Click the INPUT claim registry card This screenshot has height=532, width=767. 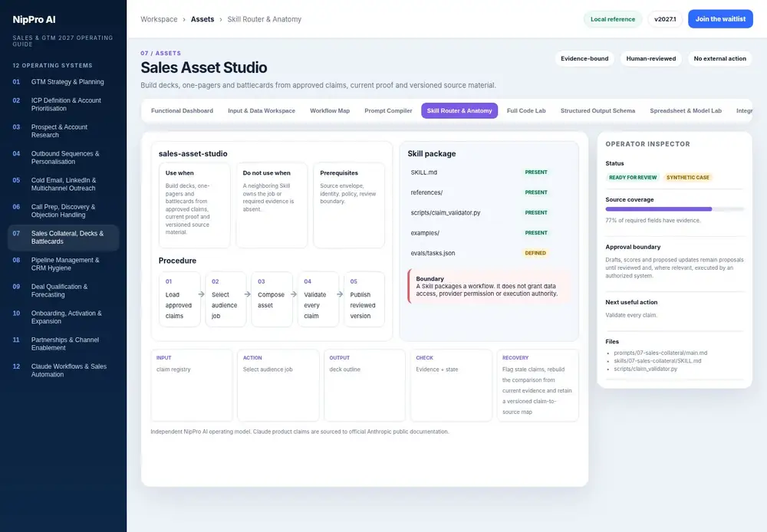(192, 386)
